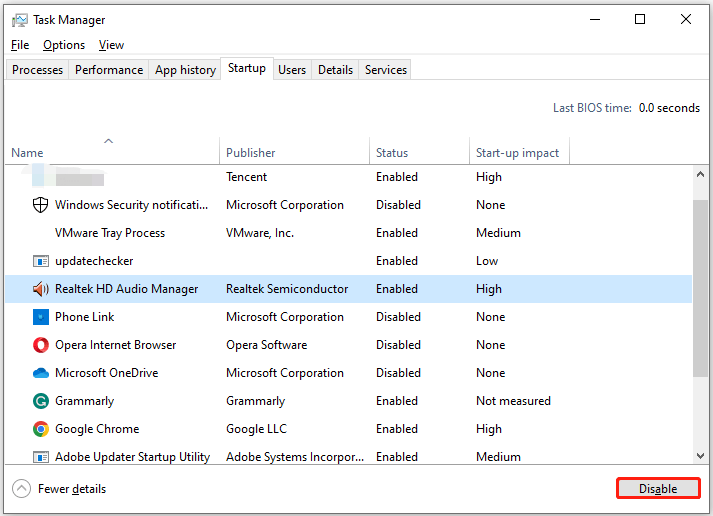Maximize the Task Manager window
Viewport: 713px width, 516px height.
640,20
